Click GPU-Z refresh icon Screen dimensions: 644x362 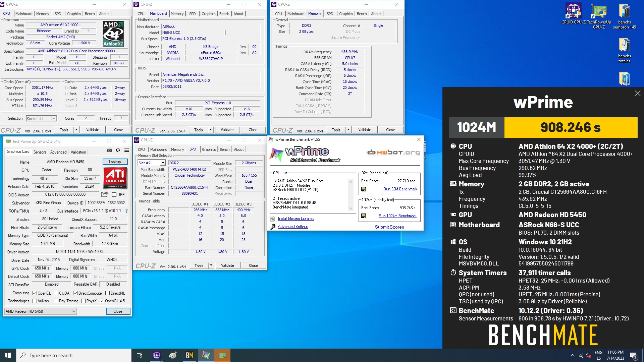[x=118, y=150]
